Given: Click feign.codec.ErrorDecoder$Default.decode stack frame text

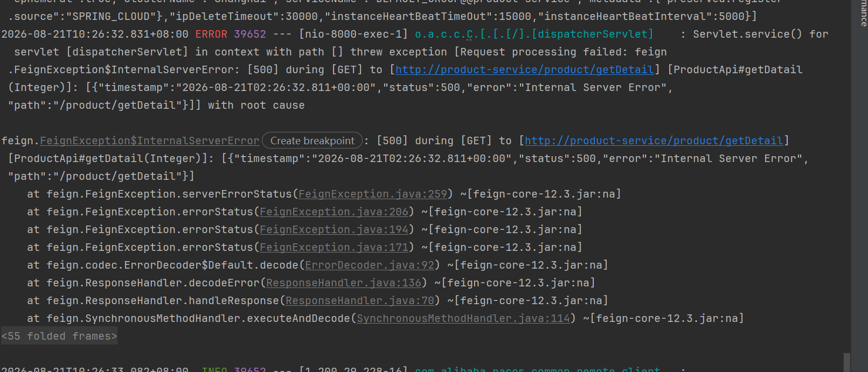Looking at the screenshot, I should coord(172,265).
